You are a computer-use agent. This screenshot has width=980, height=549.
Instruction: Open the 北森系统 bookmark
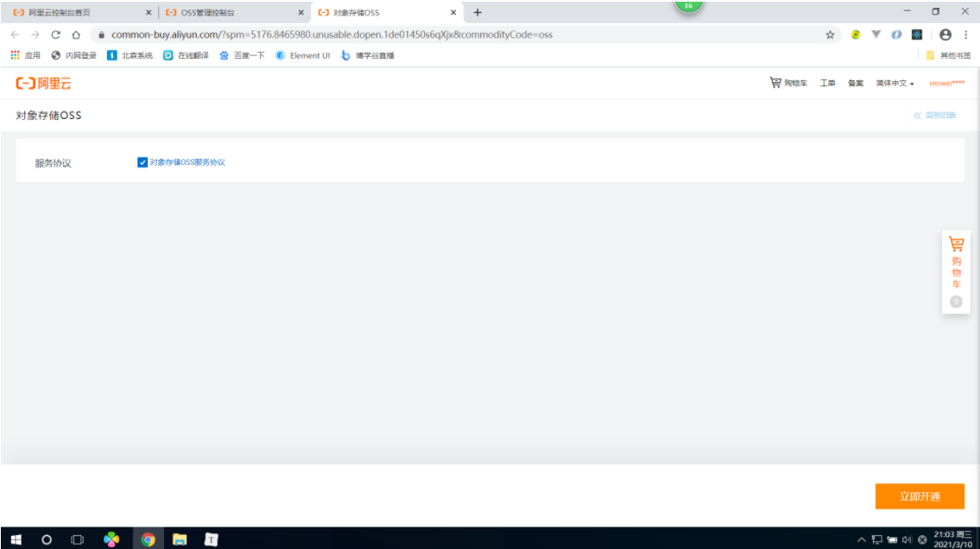point(130,55)
